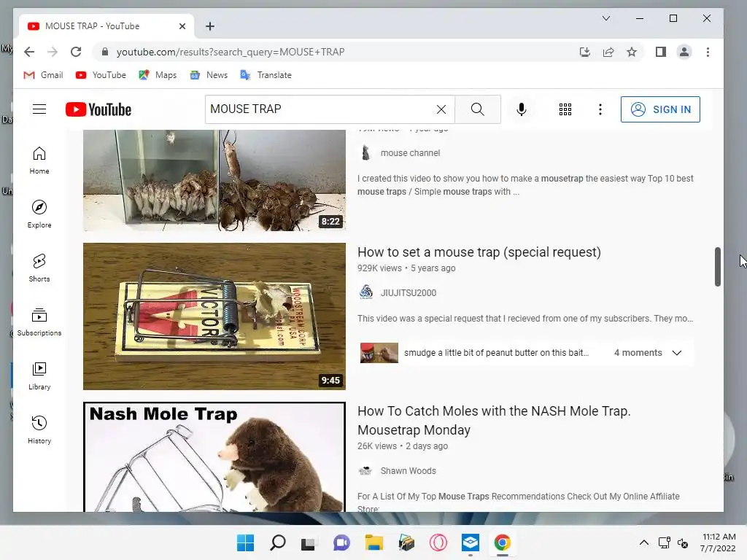Close the MOUSE TRAP tab
This screenshot has width=747, height=560.
point(182,26)
